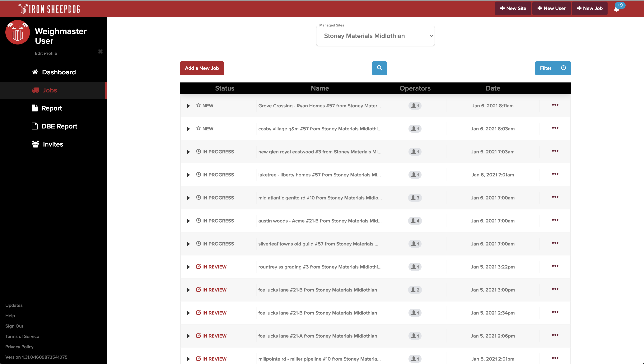Expand the Grove Crossing job row
644x364 pixels.
(x=189, y=106)
